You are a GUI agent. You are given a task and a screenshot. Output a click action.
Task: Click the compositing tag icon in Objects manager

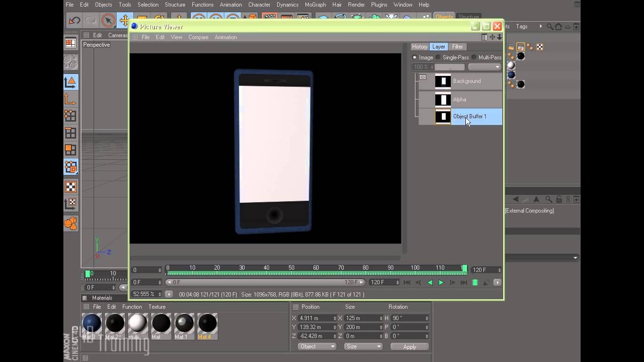pyautogui.click(x=521, y=47)
